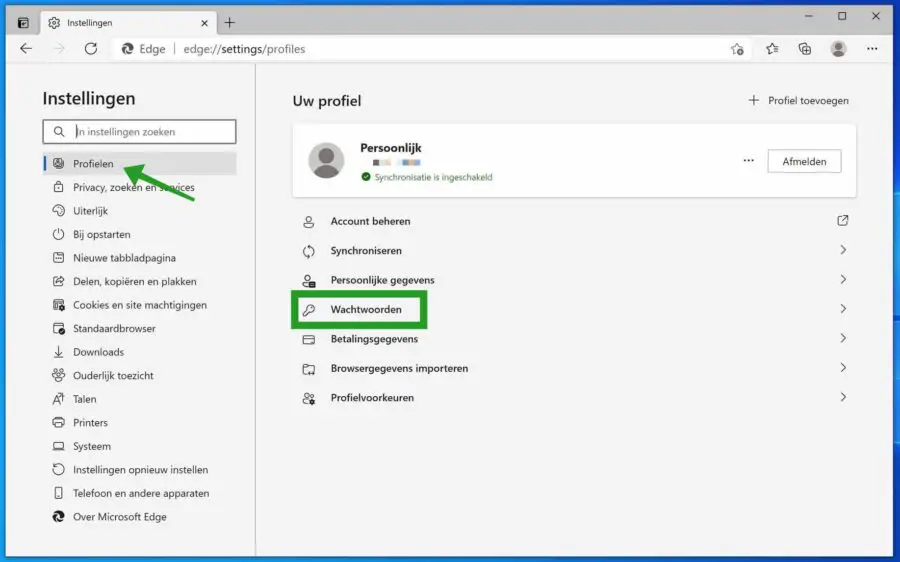Open the Favorites list icon
Image resolution: width=900 pixels, height=562 pixels.
[772, 49]
